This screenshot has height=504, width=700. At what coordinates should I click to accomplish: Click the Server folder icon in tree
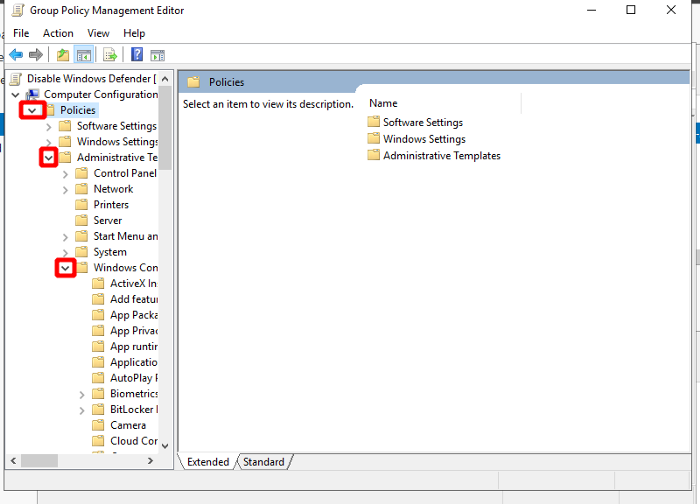81,220
